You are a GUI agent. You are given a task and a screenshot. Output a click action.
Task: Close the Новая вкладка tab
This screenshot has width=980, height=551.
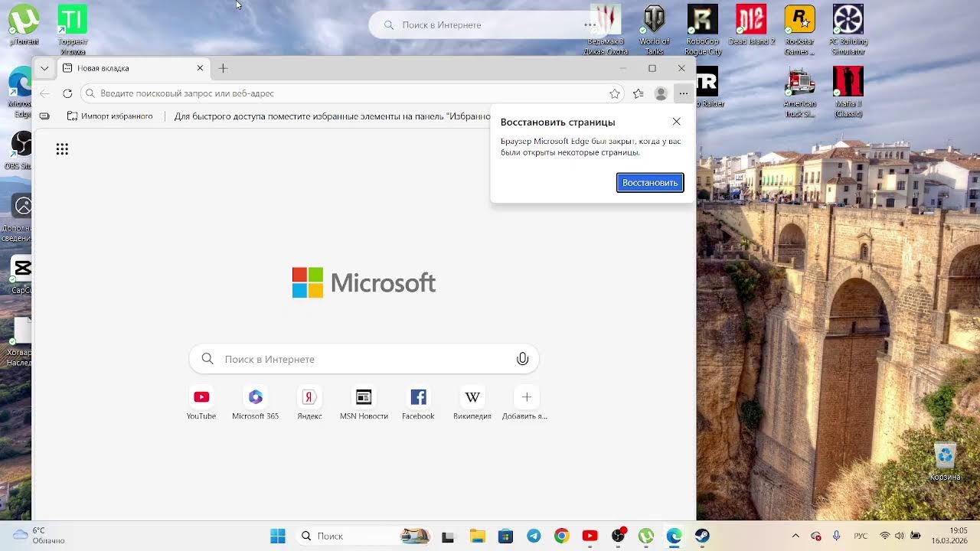point(200,68)
